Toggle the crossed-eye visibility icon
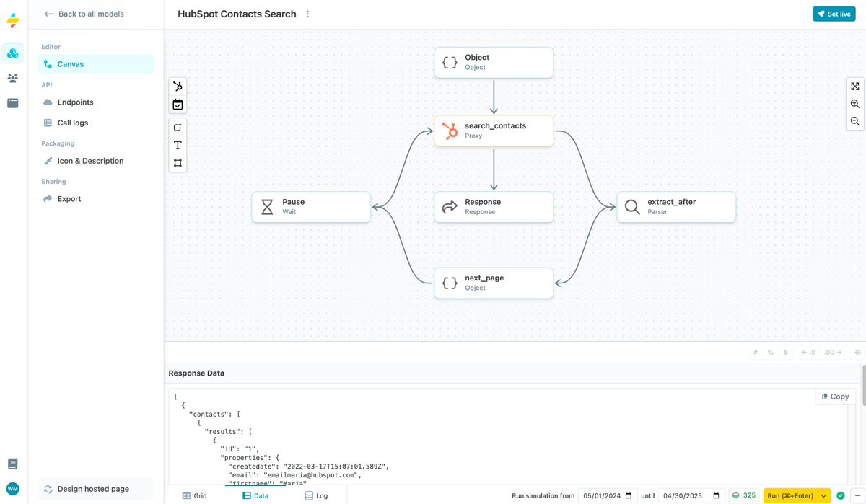The height and width of the screenshot is (504, 866). pyautogui.click(x=858, y=353)
